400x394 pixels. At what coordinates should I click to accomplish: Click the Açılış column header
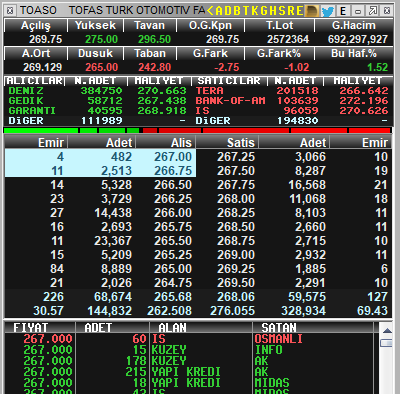(x=36, y=25)
